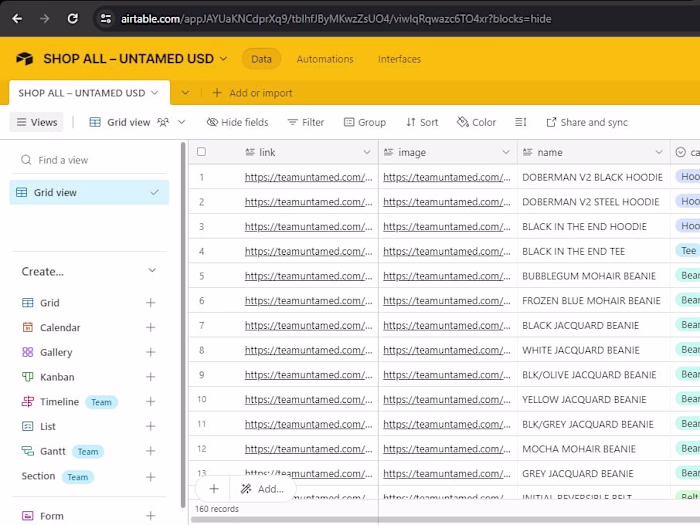Screen dimensions: 700x525
Task: Open the Sort menu
Action: tap(422, 122)
